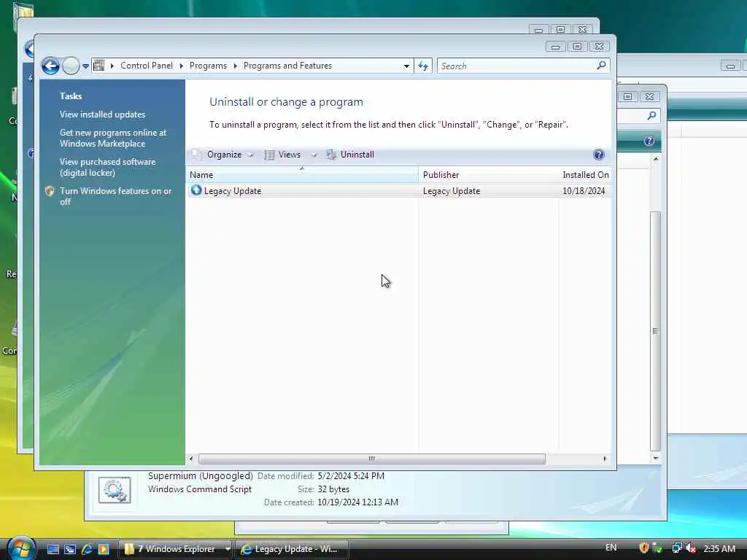The height and width of the screenshot is (560, 747).
Task: Refresh the Programs and Features view
Action: [423, 66]
